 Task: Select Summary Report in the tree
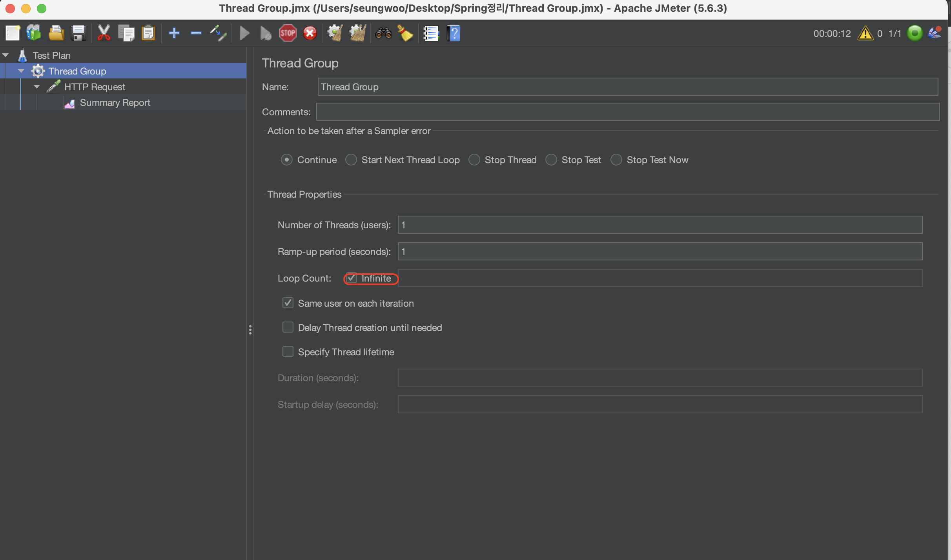pos(115,103)
